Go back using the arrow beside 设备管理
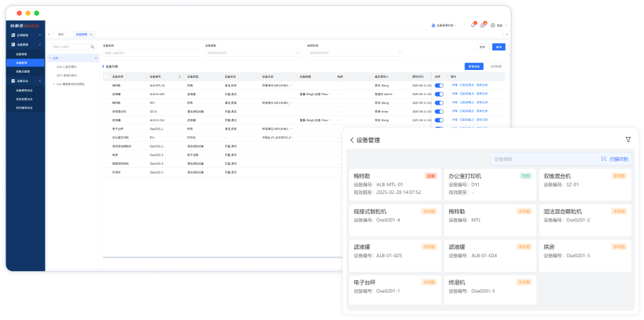This screenshot has width=644, height=320. tap(352, 141)
